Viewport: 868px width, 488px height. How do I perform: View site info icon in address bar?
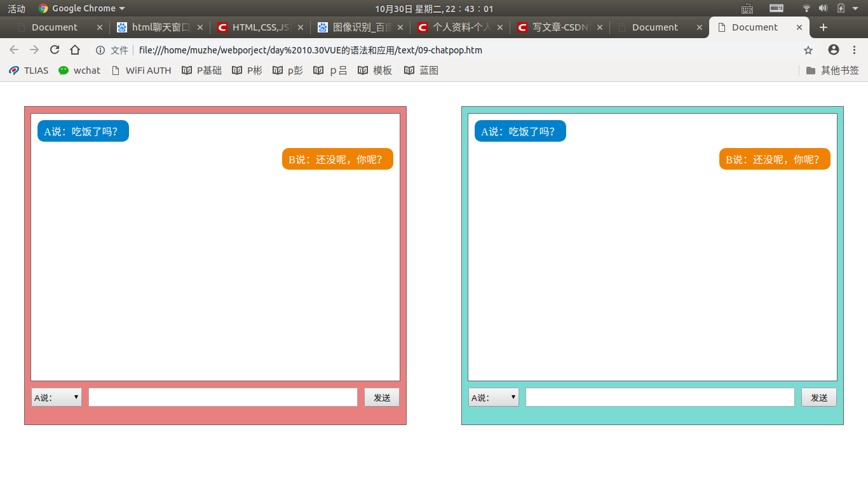tap(100, 50)
